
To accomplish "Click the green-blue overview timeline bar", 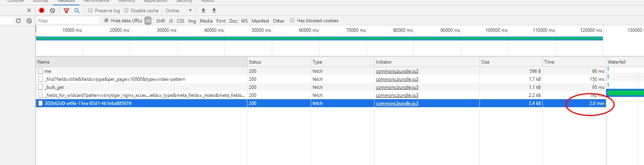I will 319,38.
